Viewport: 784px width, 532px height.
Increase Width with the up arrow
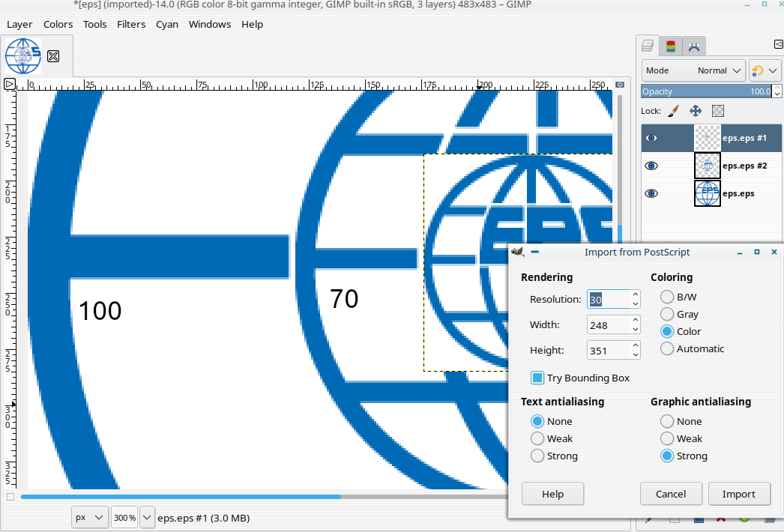click(x=635, y=320)
